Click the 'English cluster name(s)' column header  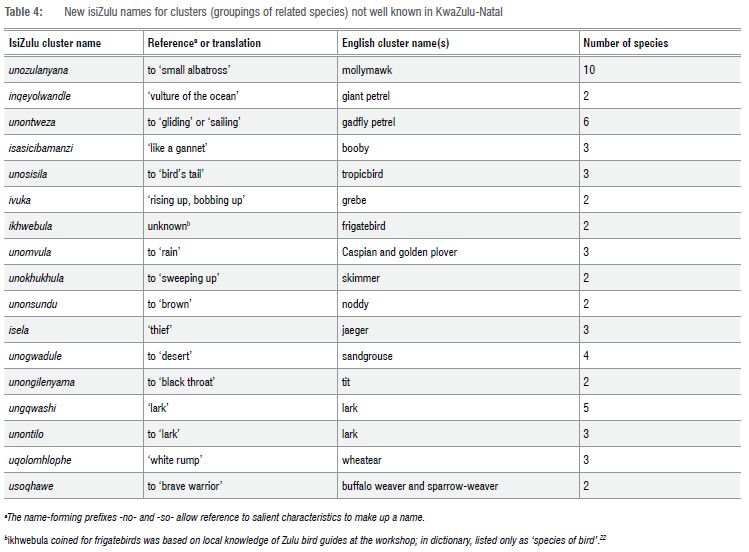point(394,44)
